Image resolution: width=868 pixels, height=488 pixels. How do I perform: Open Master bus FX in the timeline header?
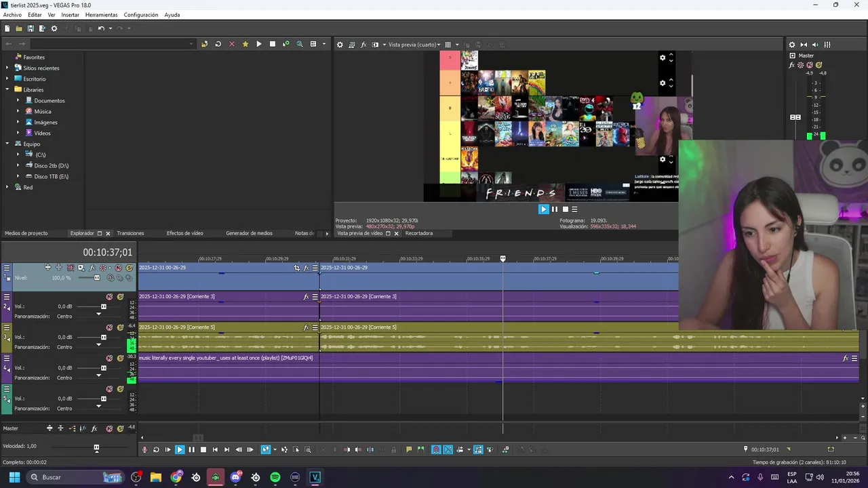pos(94,428)
